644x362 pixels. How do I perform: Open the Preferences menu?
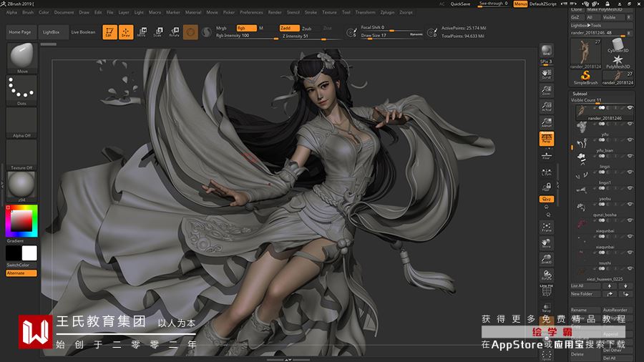click(x=251, y=12)
